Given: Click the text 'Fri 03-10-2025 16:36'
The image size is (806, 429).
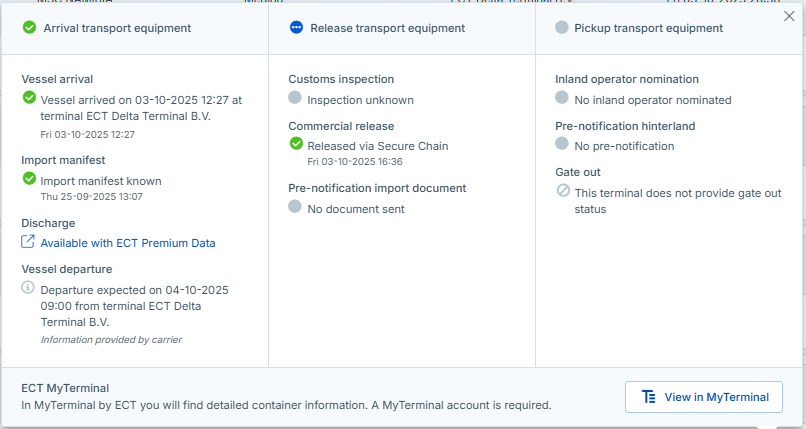Looking at the screenshot, I should click(355, 162).
